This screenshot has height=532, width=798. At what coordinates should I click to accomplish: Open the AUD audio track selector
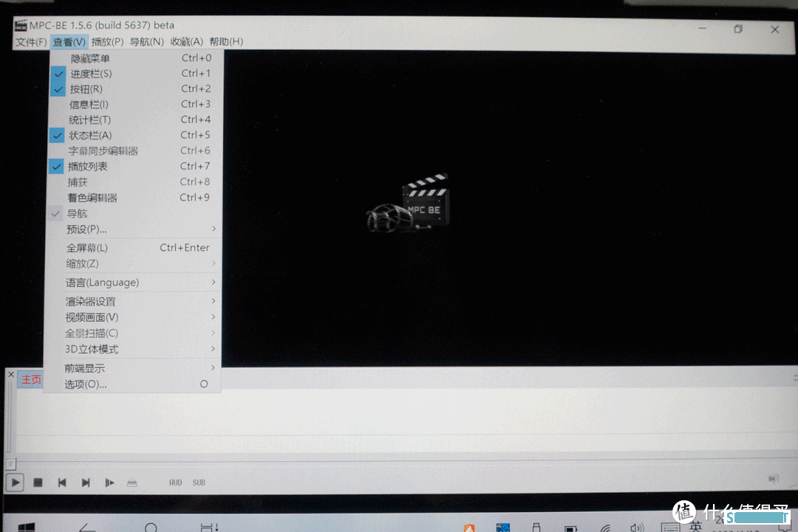pos(176,482)
